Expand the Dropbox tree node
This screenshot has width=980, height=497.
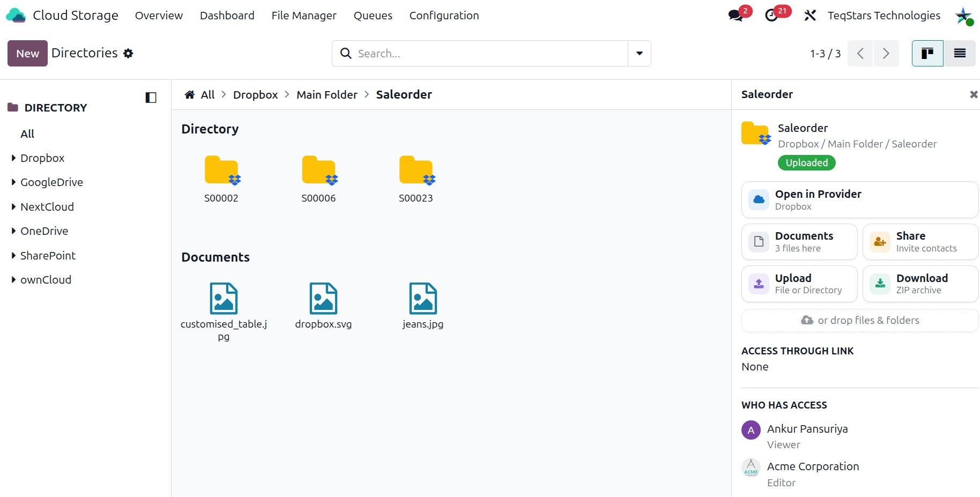click(x=13, y=158)
